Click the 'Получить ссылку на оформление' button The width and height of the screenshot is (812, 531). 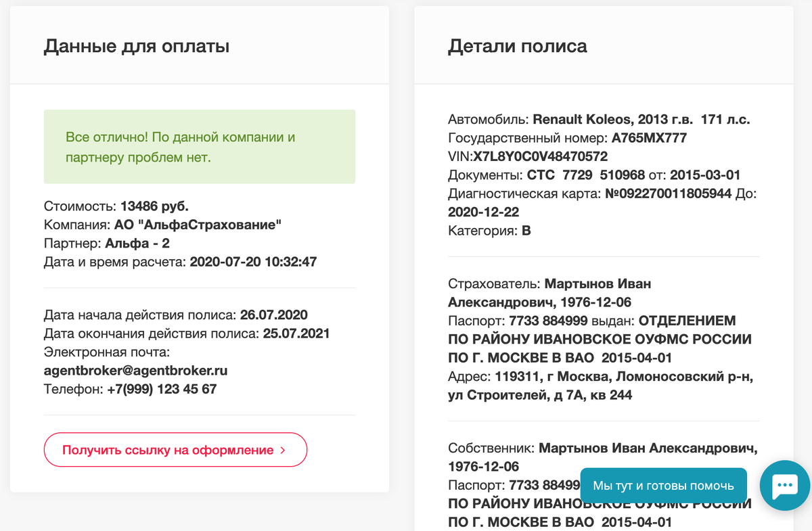175,450
